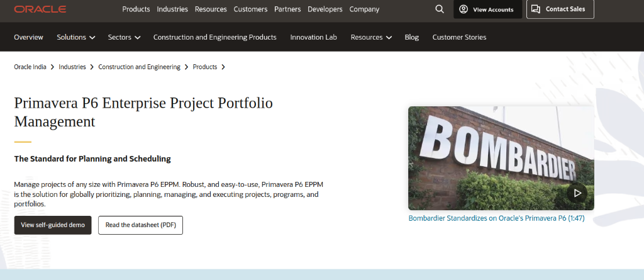Open the Bombardier video thumbnail

pyautogui.click(x=501, y=159)
